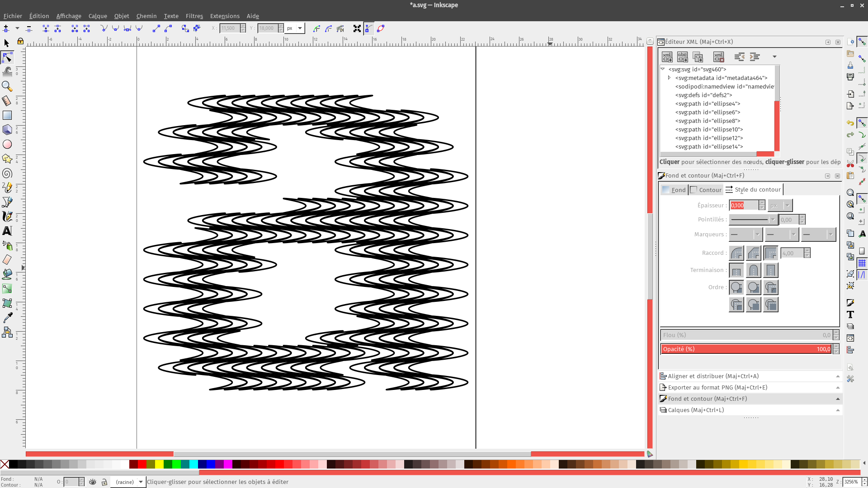Select the Spiral tool
868x488 pixels.
pyautogui.click(x=7, y=174)
